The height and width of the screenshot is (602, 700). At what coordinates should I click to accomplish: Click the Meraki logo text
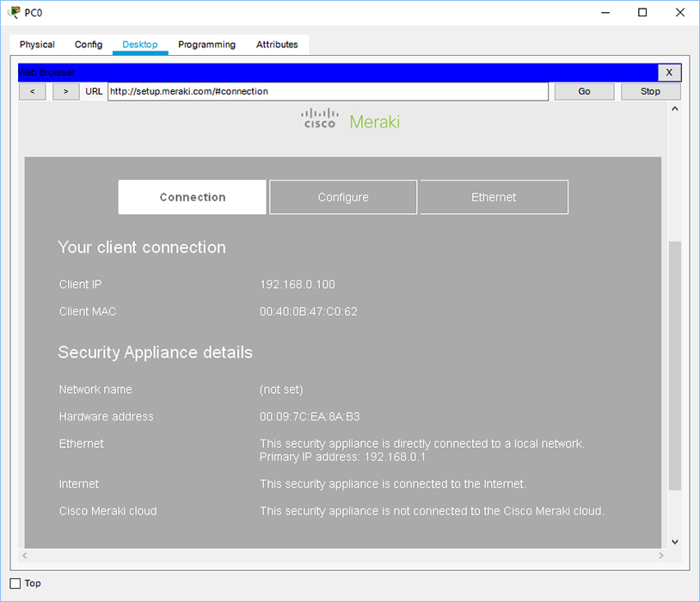(375, 121)
